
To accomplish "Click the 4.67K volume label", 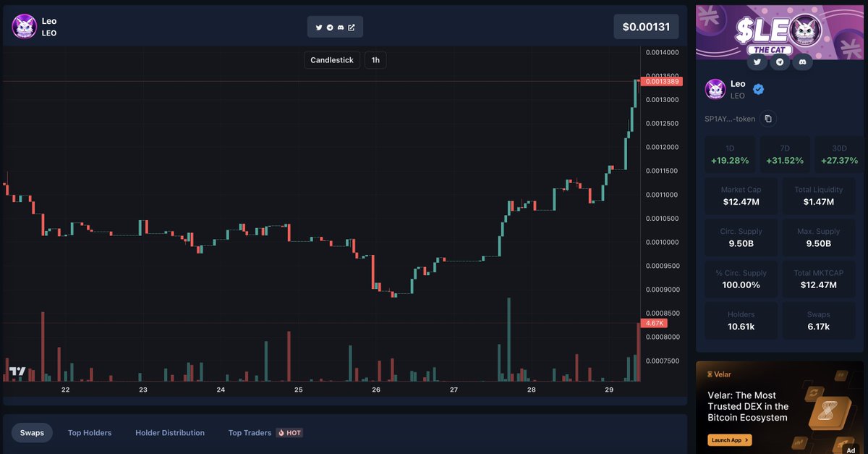I will point(655,324).
